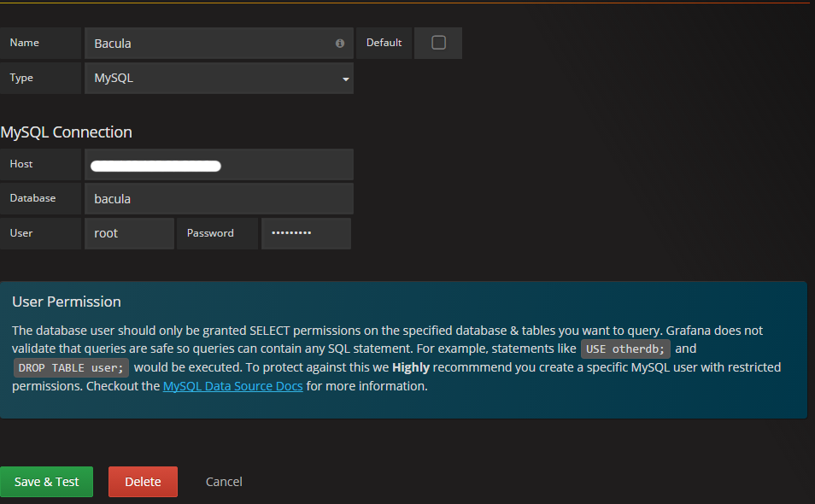The width and height of the screenshot is (815, 504).
Task: Edit the Name field containing Bacula
Action: (219, 43)
